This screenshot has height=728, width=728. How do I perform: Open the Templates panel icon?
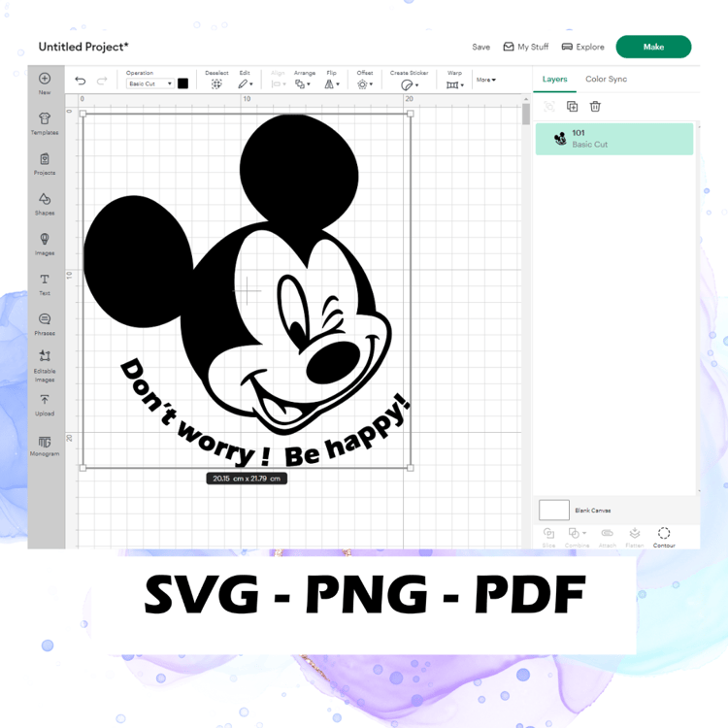pyautogui.click(x=45, y=118)
